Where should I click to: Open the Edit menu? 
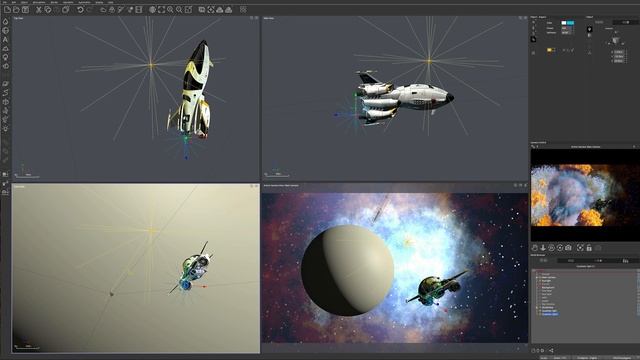(x=13, y=2)
